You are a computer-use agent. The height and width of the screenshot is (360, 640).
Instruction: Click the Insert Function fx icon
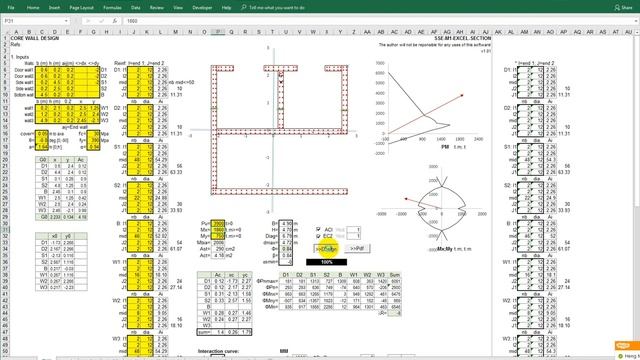pos(115,21)
